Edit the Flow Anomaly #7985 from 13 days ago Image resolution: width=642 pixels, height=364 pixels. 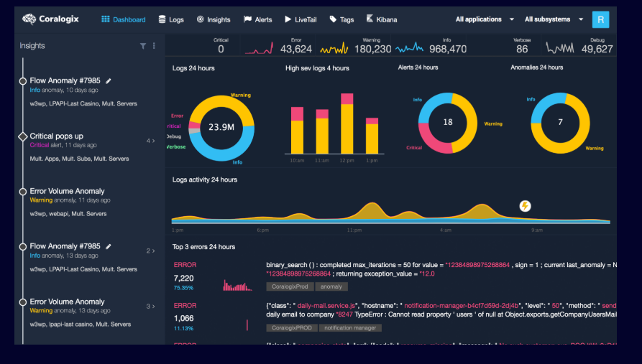(109, 246)
